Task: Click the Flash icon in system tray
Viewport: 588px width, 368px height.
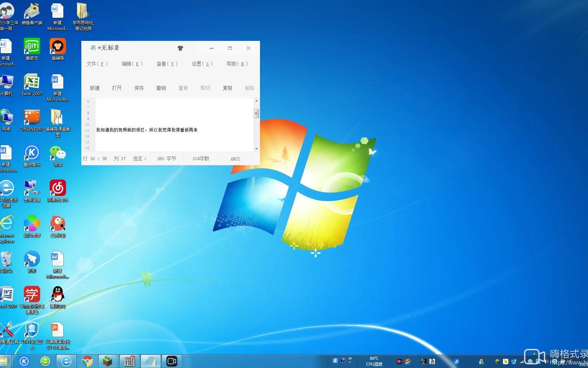Action: 457,362
